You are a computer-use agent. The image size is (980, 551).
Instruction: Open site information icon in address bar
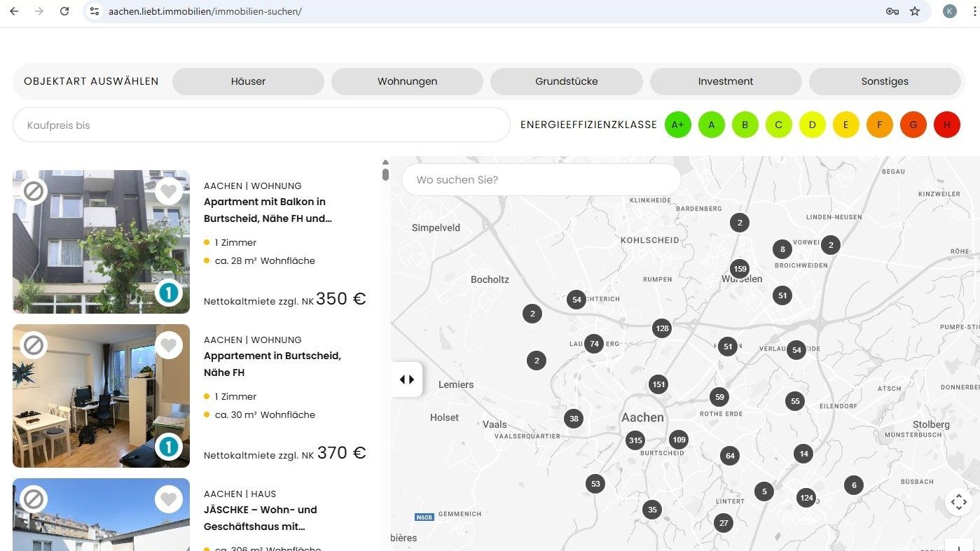[95, 11]
